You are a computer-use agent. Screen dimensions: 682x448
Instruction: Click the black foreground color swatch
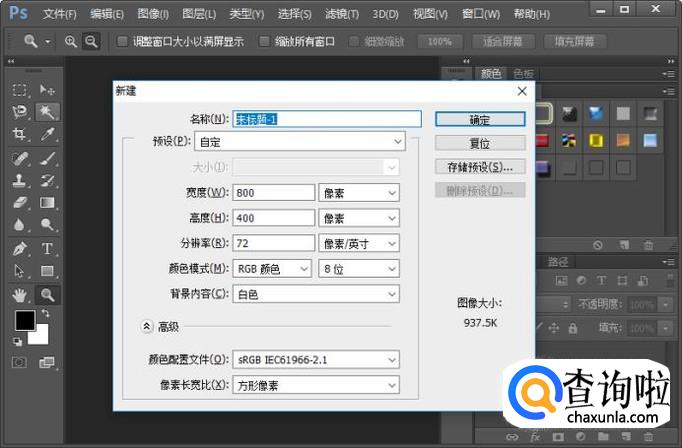coord(25,321)
